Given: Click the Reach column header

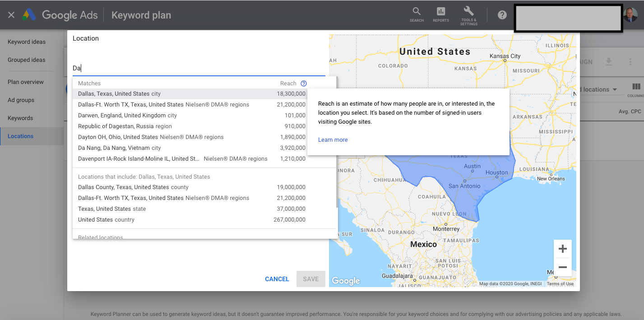Looking at the screenshot, I should click(x=288, y=83).
